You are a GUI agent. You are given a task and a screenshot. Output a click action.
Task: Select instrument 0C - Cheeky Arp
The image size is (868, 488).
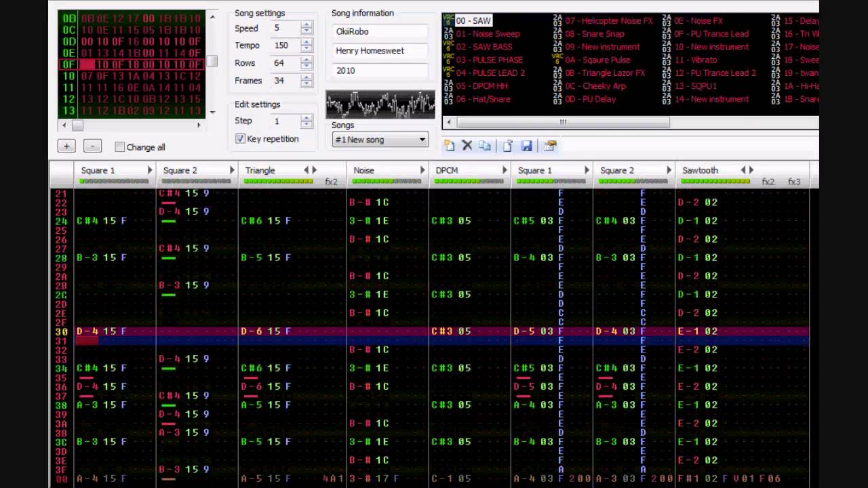click(x=595, y=86)
